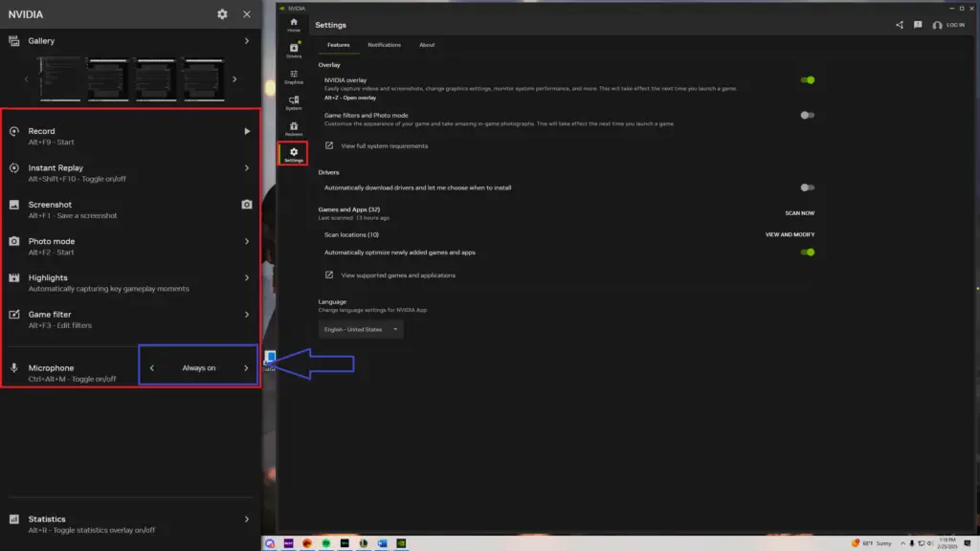Open Spotify from the taskbar
This screenshot has width=980, height=551.
click(325, 543)
